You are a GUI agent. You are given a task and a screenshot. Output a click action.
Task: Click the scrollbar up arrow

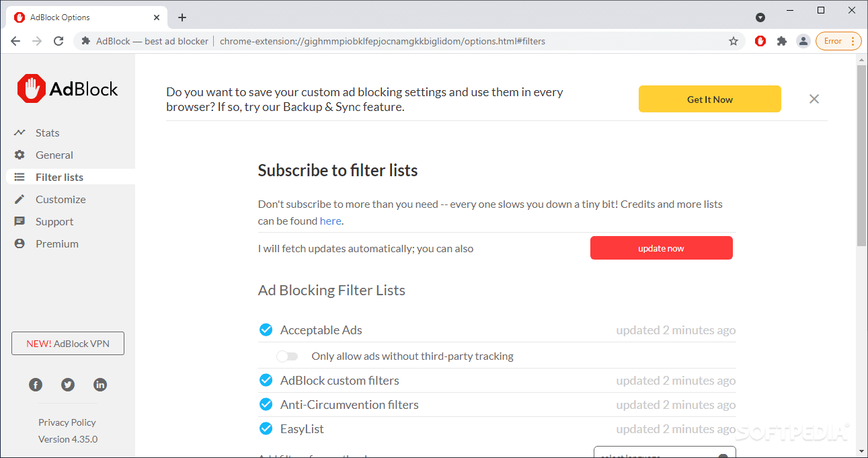(862, 59)
